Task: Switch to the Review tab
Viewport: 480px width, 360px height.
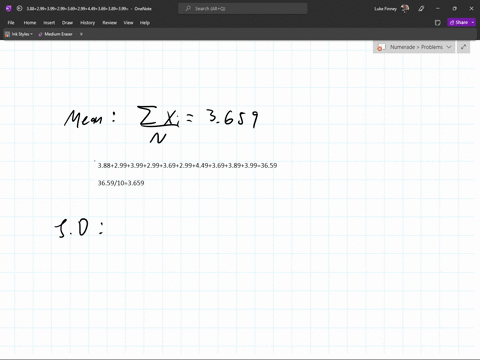Action: pos(110,23)
